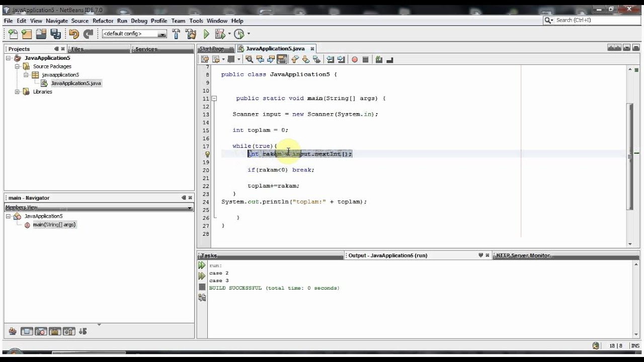Image resolution: width=644 pixels, height=362 pixels.
Task: Click the Profile Main Project icon
Action: [x=239, y=34]
